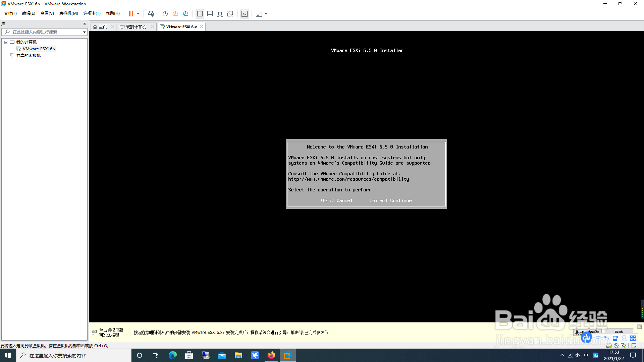The width and height of the screenshot is (644, 362).
Task: Open the IME user account icon
Action: pos(624,338)
